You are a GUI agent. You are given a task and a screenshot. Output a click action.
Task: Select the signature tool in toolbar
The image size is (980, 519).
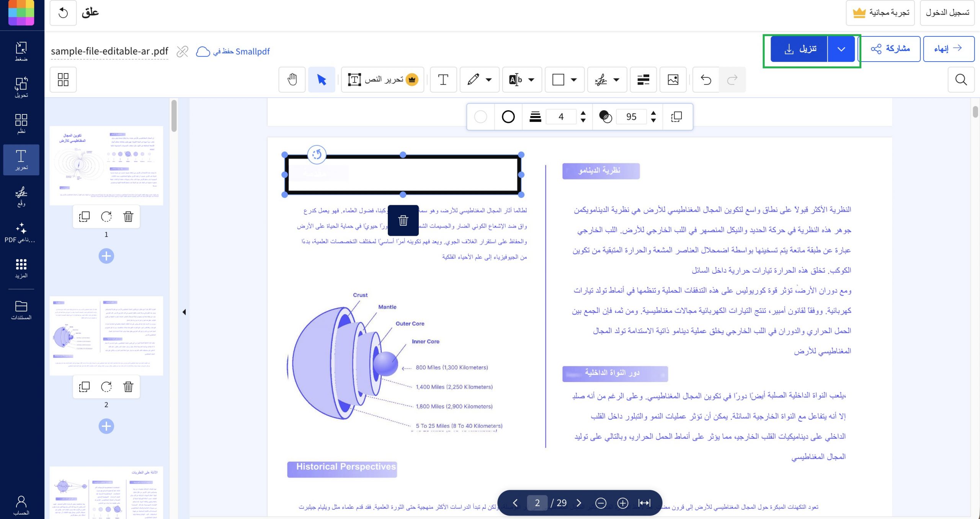(x=601, y=80)
